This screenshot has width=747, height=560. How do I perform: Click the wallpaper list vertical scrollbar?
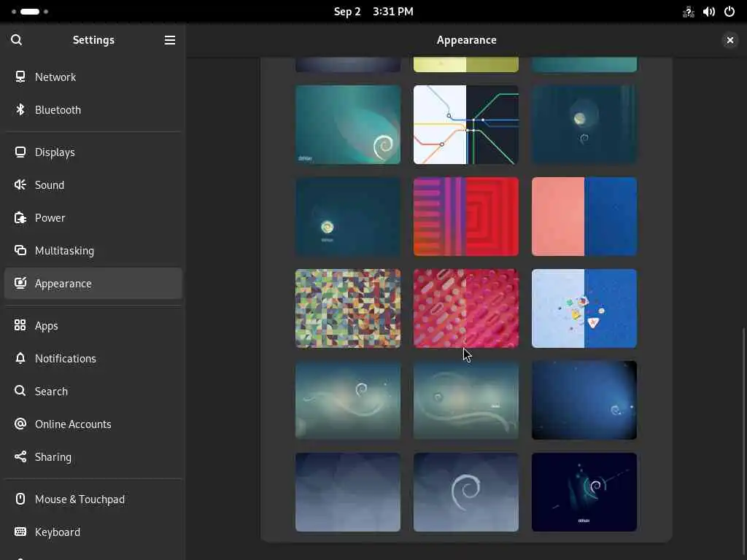[x=743, y=443]
